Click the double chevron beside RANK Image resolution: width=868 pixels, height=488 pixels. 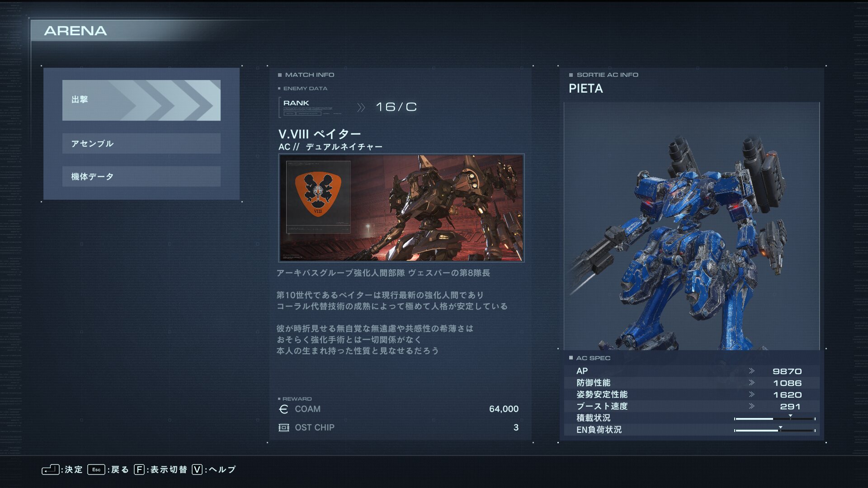click(x=360, y=108)
